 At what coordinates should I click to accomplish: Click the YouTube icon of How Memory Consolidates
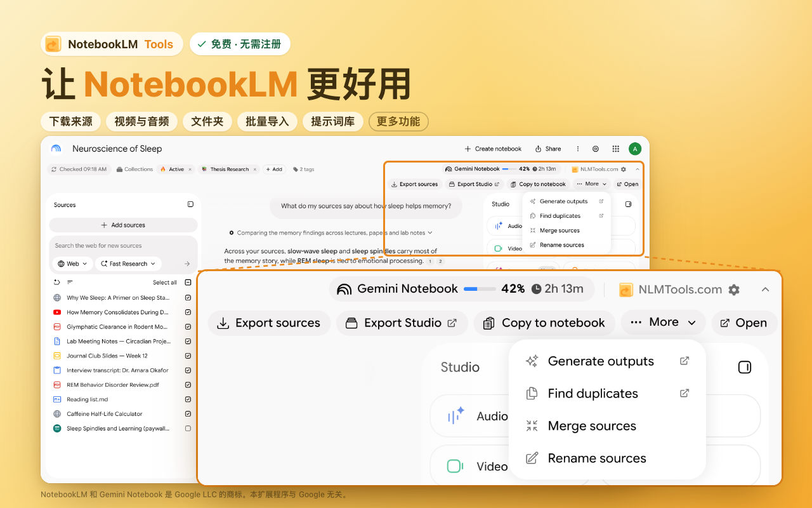57,312
